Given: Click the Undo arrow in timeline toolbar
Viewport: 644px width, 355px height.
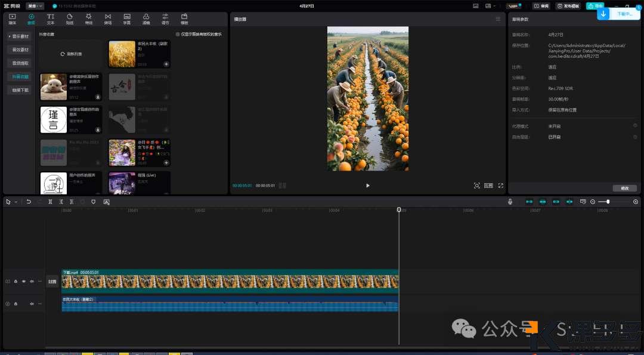Looking at the screenshot, I should [x=29, y=202].
